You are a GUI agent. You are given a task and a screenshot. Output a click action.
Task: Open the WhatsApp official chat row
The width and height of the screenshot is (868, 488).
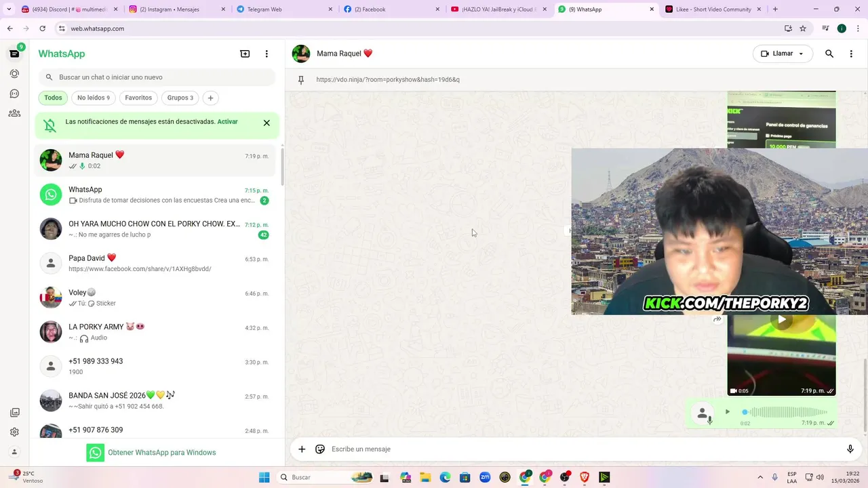tap(156, 195)
